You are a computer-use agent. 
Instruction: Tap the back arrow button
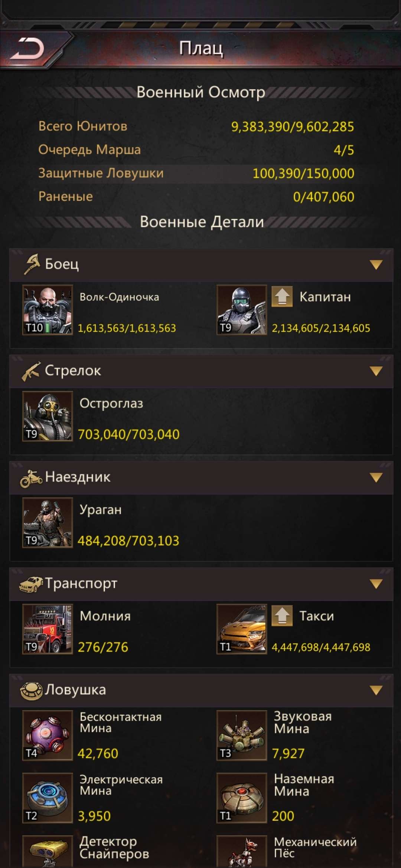pos(27,49)
